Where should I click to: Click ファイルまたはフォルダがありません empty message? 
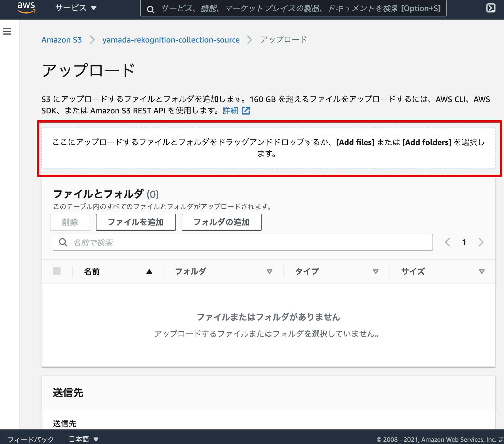(268, 317)
